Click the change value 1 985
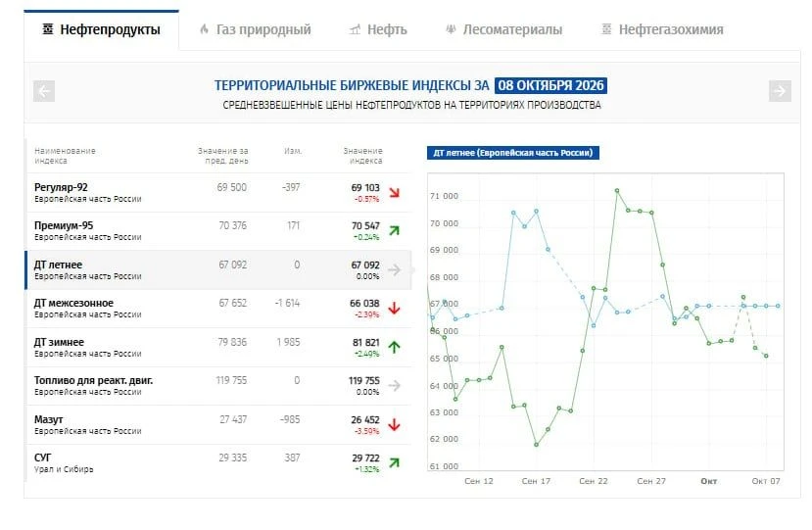 pos(288,343)
